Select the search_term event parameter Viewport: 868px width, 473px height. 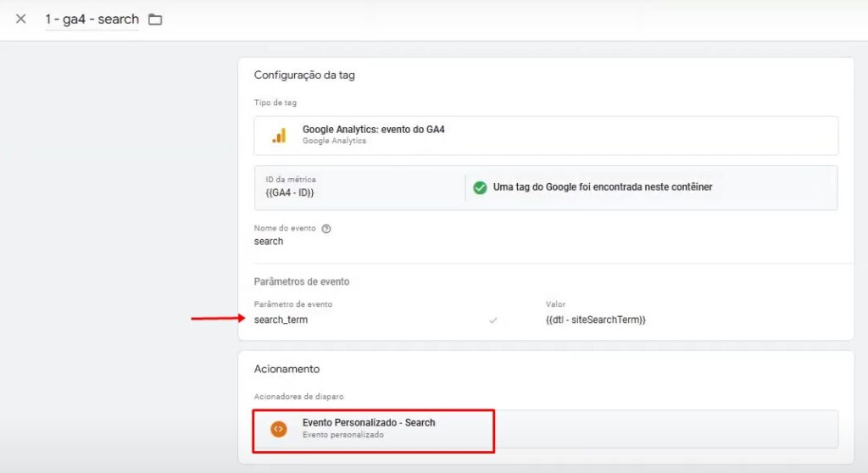(281, 320)
